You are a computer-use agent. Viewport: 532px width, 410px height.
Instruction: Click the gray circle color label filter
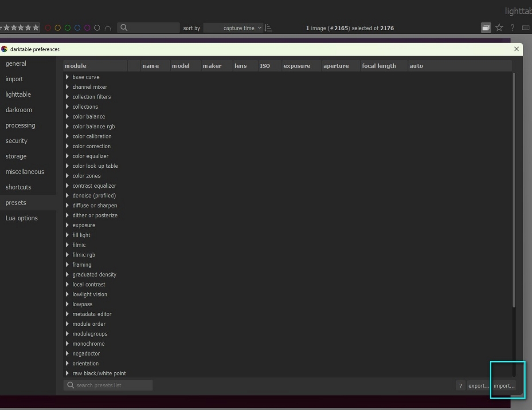97,28
